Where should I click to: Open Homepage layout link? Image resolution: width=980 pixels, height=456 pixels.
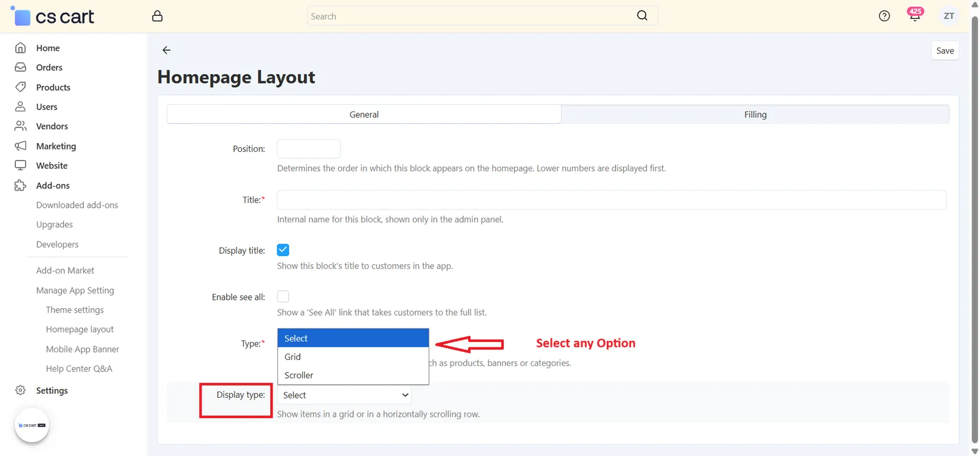coord(80,330)
